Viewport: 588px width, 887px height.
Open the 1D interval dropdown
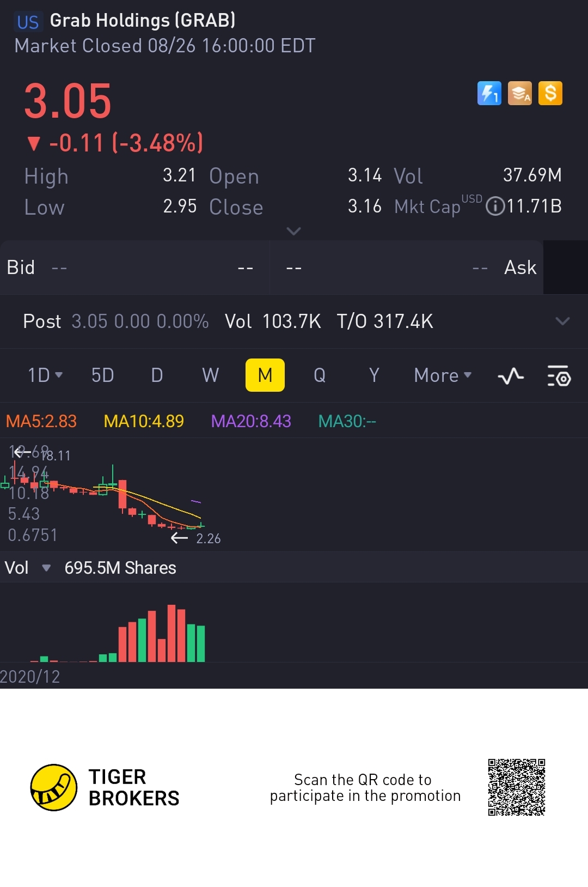click(x=45, y=375)
